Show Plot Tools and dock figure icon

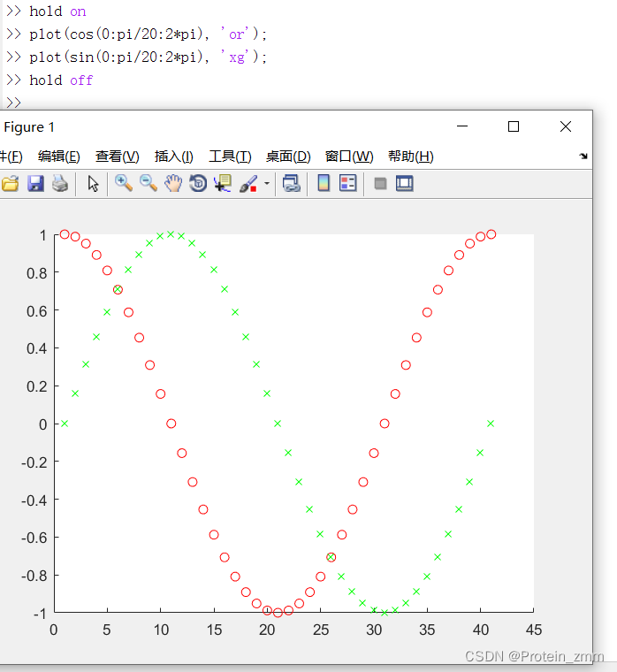coord(405,183)
